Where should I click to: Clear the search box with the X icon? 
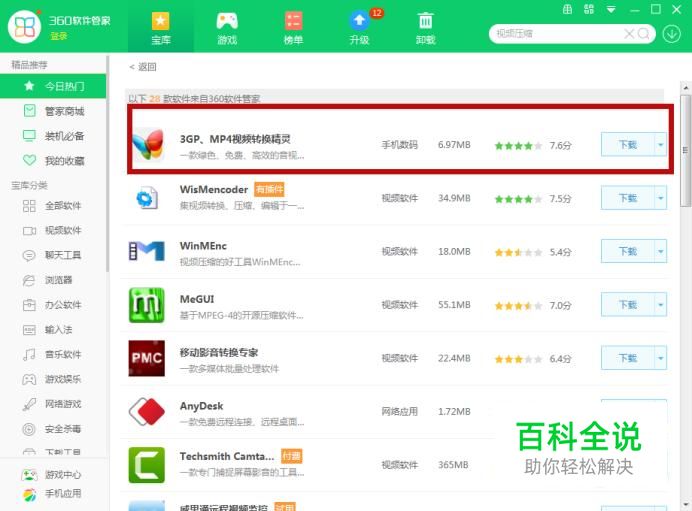629,34
